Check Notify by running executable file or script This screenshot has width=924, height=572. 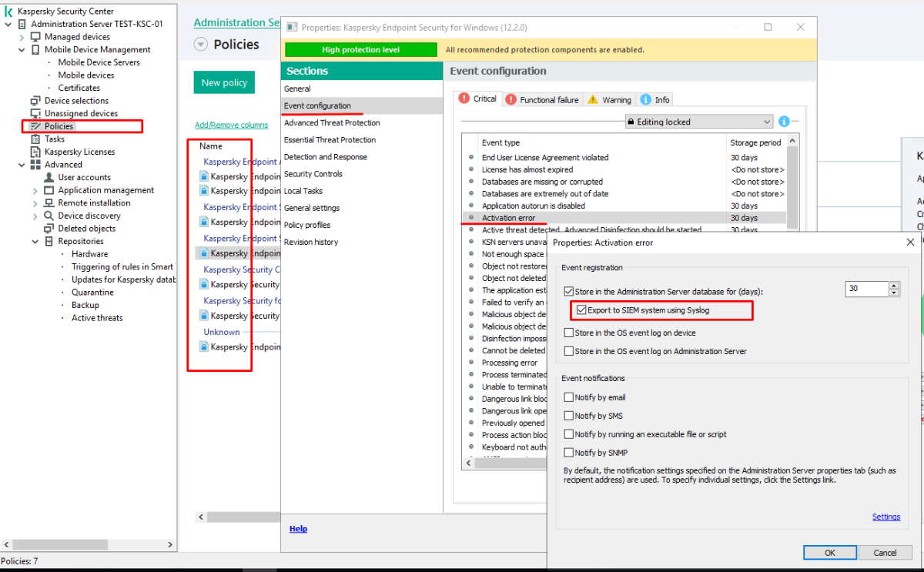pos(568,434)
